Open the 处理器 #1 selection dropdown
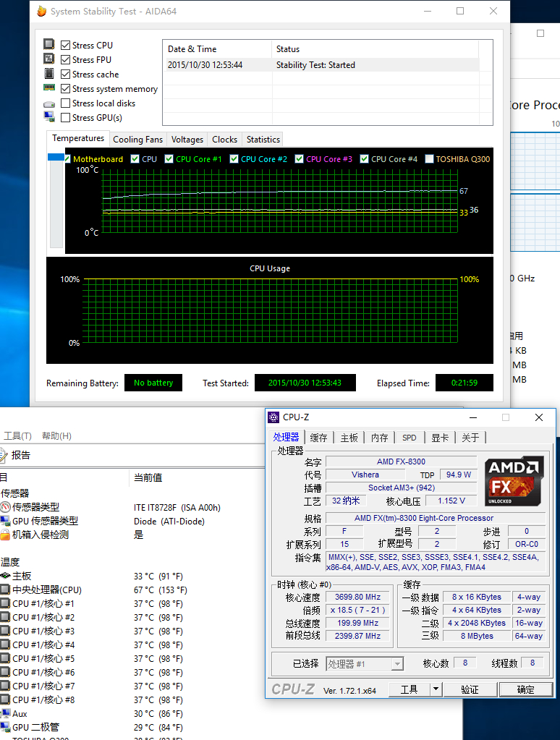Viewport: 560px width, 740px height. click(365, 664)
